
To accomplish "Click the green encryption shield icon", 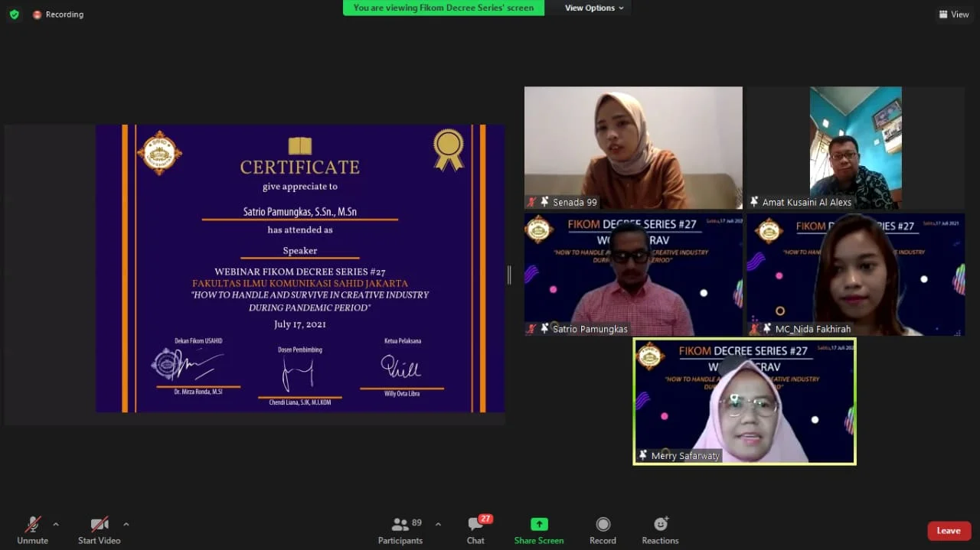I will tap(14, 15).
